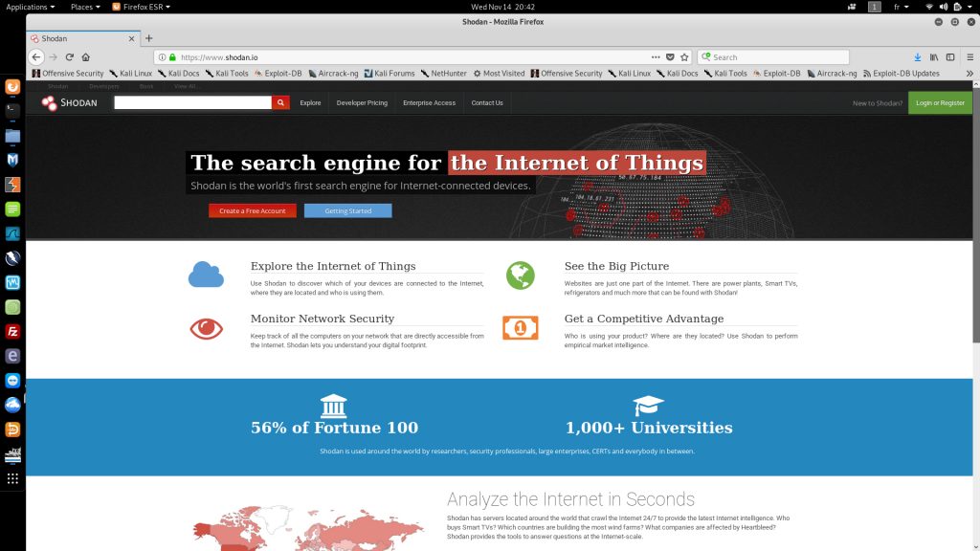Go to the Firefox home page

coord(86,57)
